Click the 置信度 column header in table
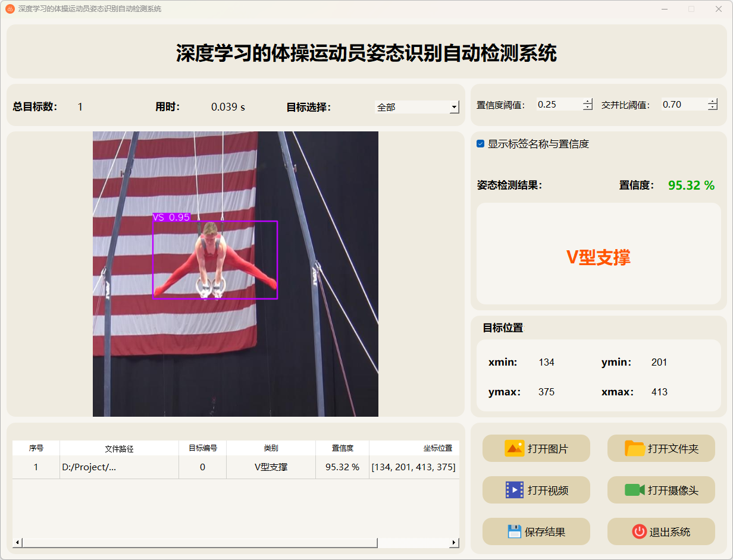Viewport: 733px width, 560px height. pyautogui.click(x=342, y=448)
